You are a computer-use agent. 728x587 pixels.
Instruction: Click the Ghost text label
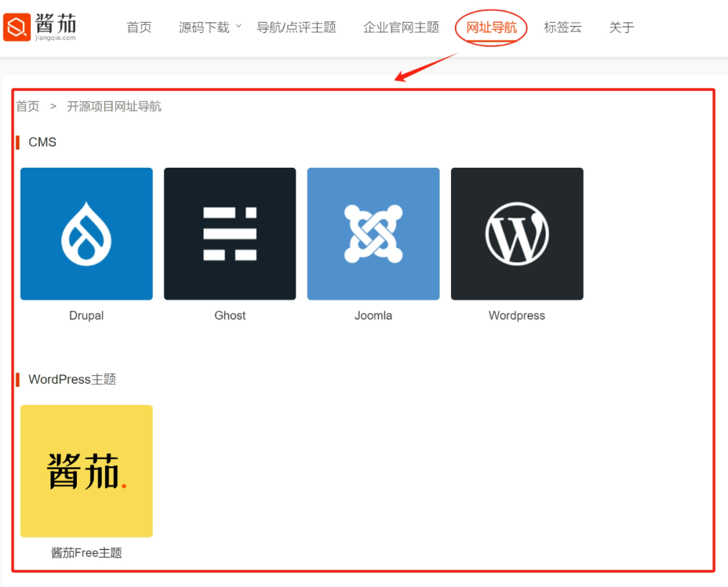pyautogui.click(x=230, y=315)
